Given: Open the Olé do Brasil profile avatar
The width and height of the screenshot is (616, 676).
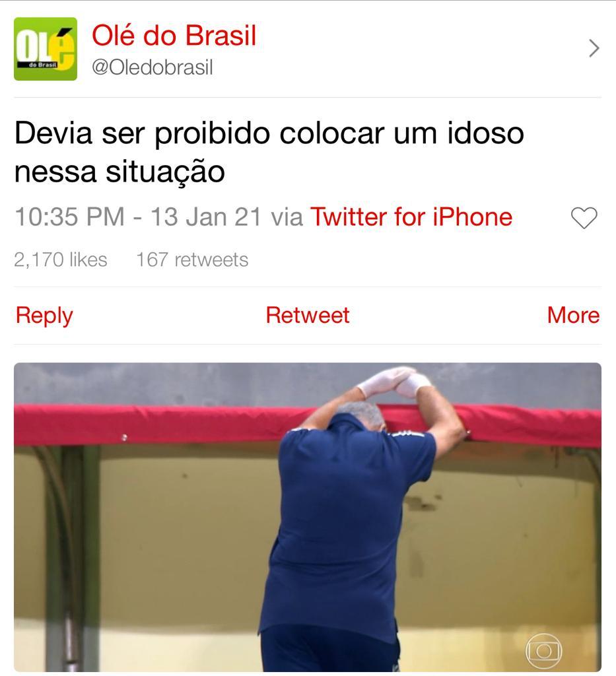Looking at the screenshot, I should [x=46, y=49].
